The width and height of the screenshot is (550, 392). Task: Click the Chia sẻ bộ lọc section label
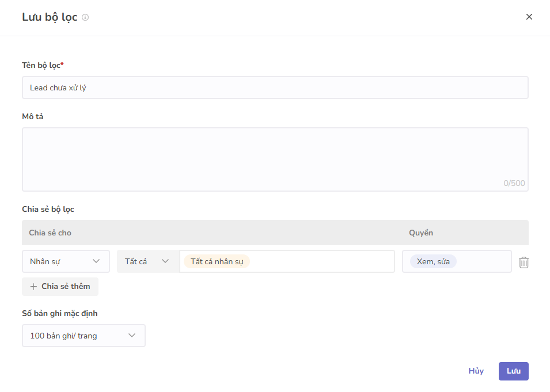[x=48, y=209]
